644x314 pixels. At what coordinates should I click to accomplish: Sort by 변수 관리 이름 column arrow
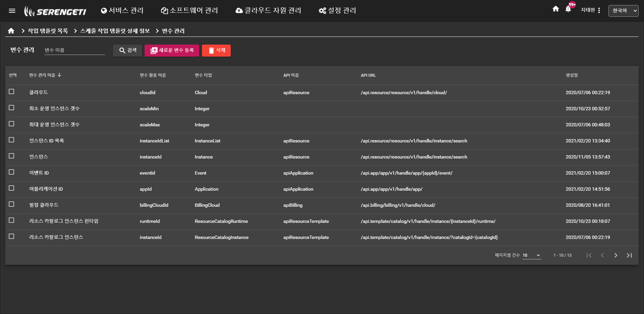click(59, 75)
